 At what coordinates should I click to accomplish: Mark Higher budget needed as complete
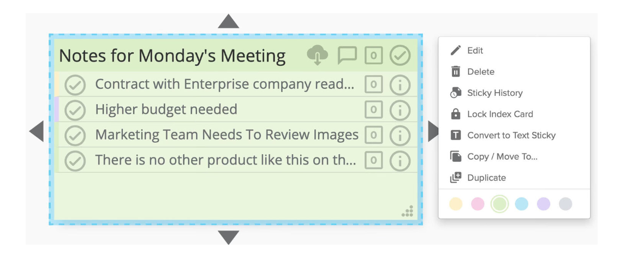75,110
